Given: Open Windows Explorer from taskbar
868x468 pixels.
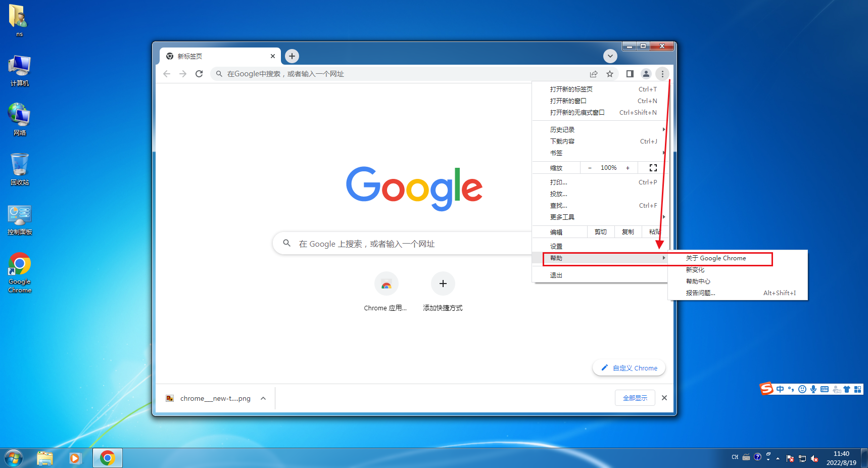Looking at the screenshot, I should (45, 458).
